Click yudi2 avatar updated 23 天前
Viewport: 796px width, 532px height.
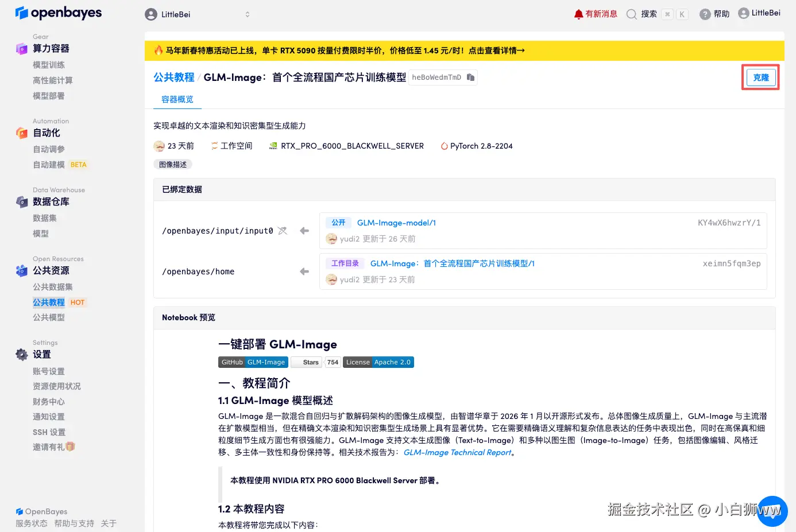(x=331, y=279)
